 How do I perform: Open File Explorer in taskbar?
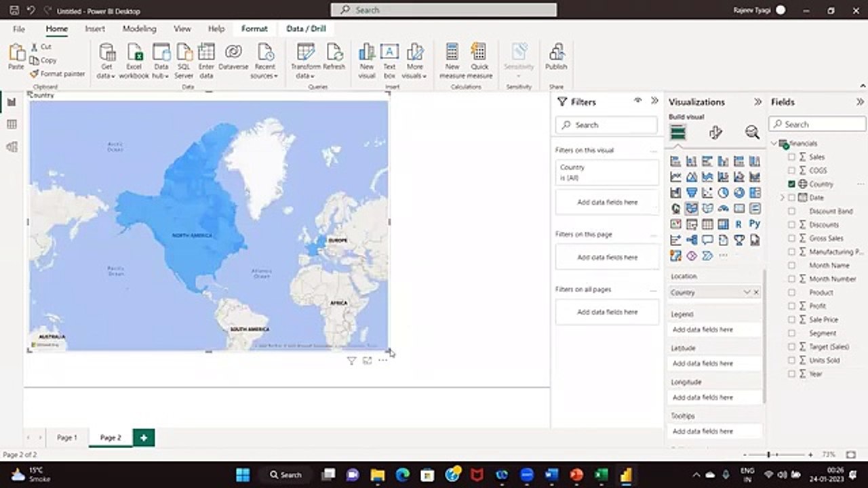coord(378,474)
